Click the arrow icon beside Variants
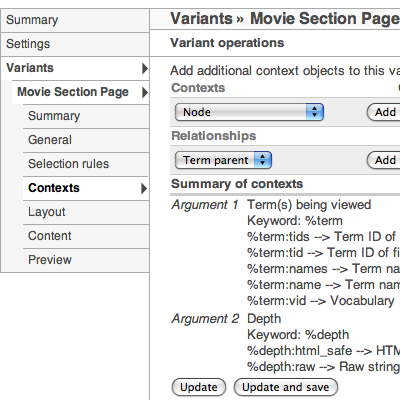 [x=144, y=68]
